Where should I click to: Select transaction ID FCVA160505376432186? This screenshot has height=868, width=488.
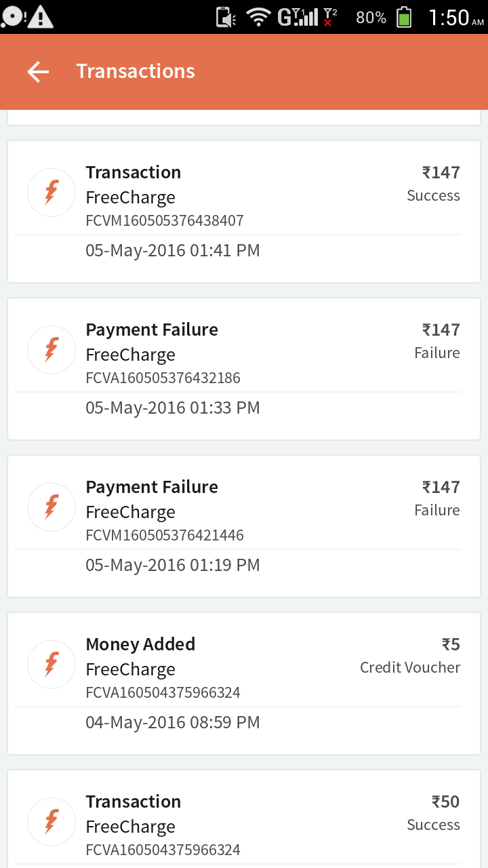pos(163,378)
